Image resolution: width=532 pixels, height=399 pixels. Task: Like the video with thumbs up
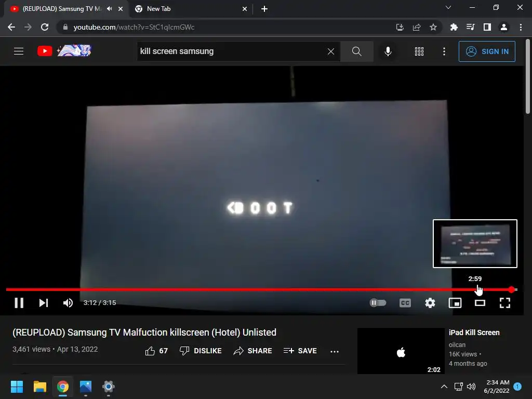pyautogui.click(x=156, y=351)
